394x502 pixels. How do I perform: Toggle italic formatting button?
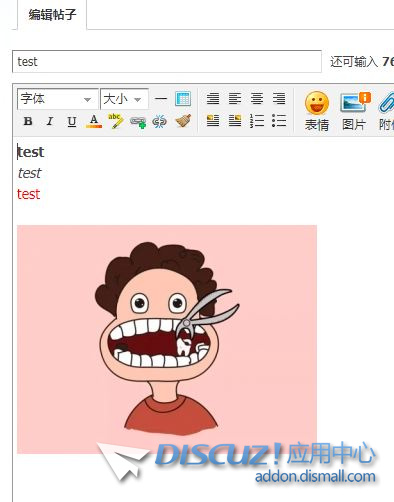click(50, 121)
